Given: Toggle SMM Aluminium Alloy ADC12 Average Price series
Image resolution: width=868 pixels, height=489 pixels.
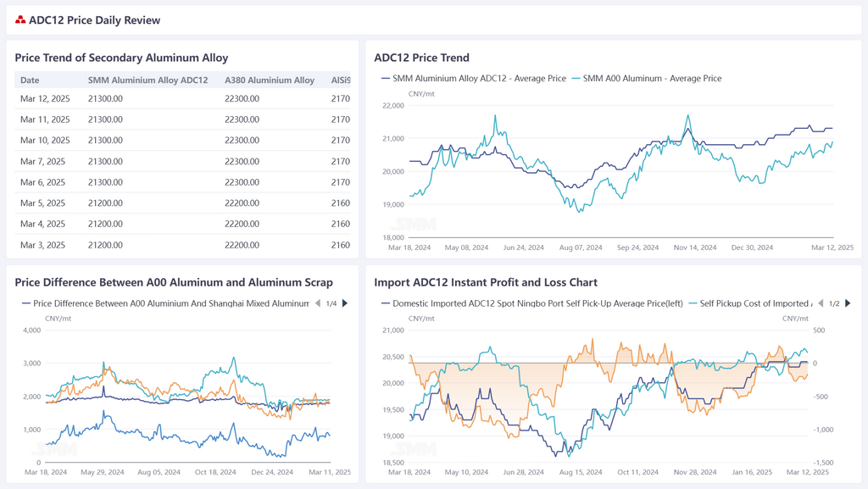Looking at the screenshot, I should [474, 79].
